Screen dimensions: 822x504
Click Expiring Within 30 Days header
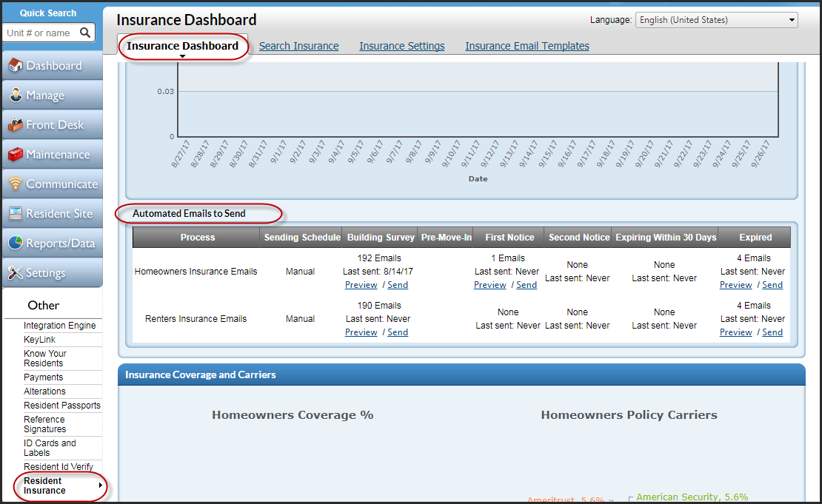[666, 238]
